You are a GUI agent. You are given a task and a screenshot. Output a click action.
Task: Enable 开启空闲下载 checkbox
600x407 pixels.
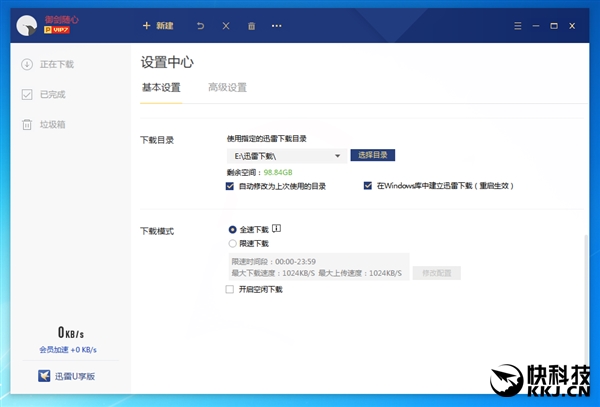230,289
